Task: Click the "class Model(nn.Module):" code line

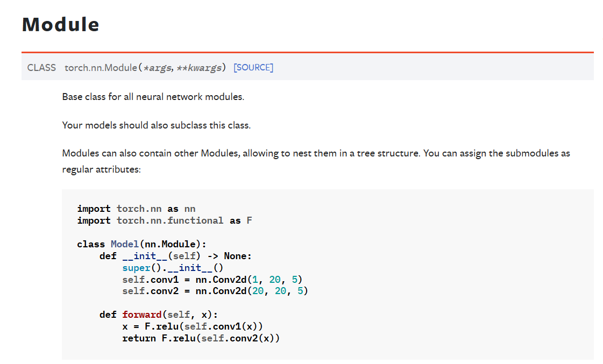Action: pos(141,244)
